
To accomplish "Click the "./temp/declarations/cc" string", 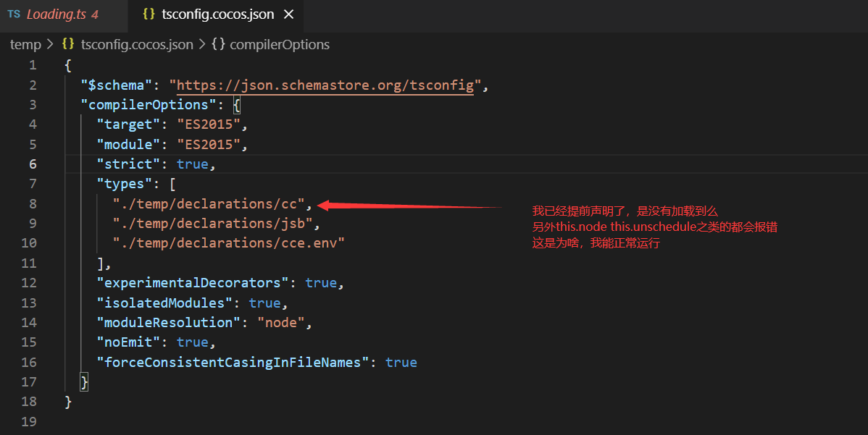I will tap(209, 204).
